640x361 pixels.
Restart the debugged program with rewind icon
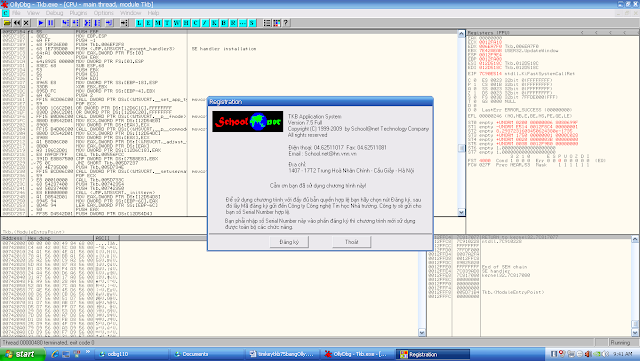(x=17, y=23)
